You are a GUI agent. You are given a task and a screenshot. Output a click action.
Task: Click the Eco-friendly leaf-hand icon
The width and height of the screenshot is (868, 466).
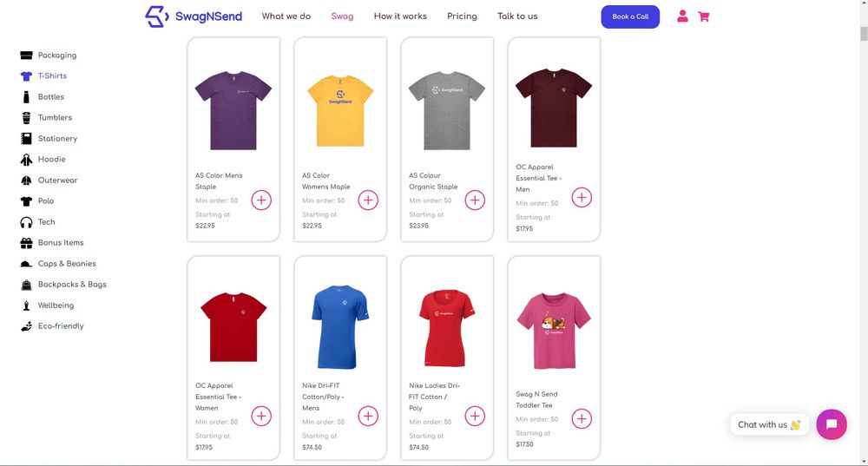26,326
